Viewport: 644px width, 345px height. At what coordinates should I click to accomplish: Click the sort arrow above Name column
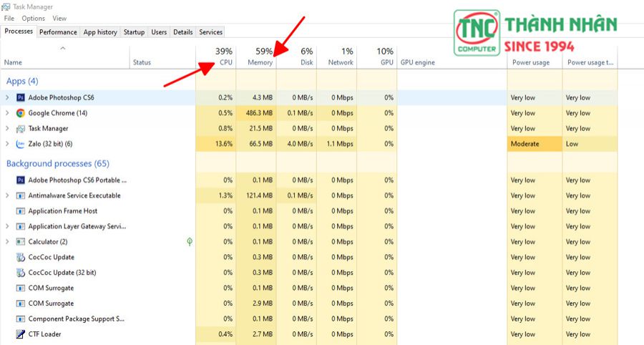click(63, 49)
